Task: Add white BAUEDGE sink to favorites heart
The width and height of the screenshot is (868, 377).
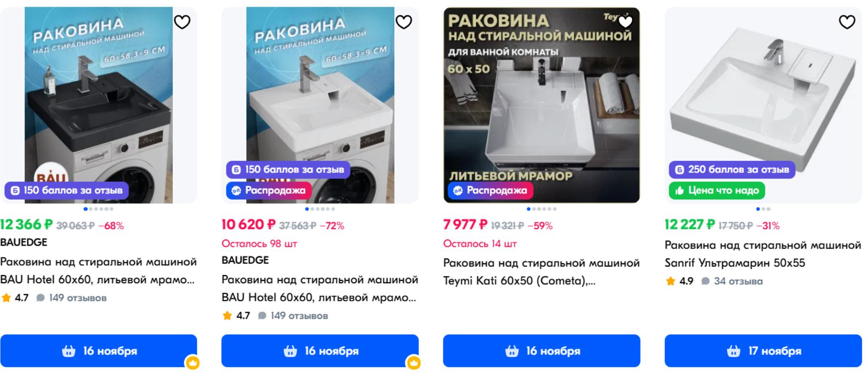Action: click(x=404, y=22)
